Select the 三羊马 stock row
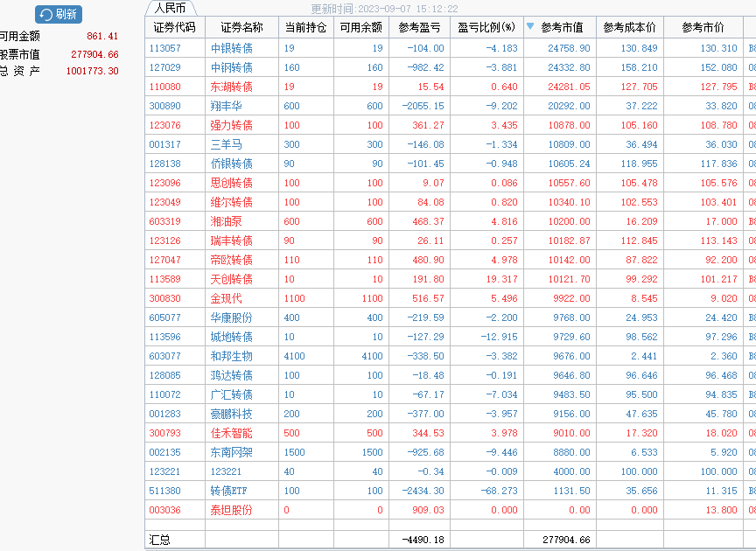The image size is (756, 551). [451, 144]
